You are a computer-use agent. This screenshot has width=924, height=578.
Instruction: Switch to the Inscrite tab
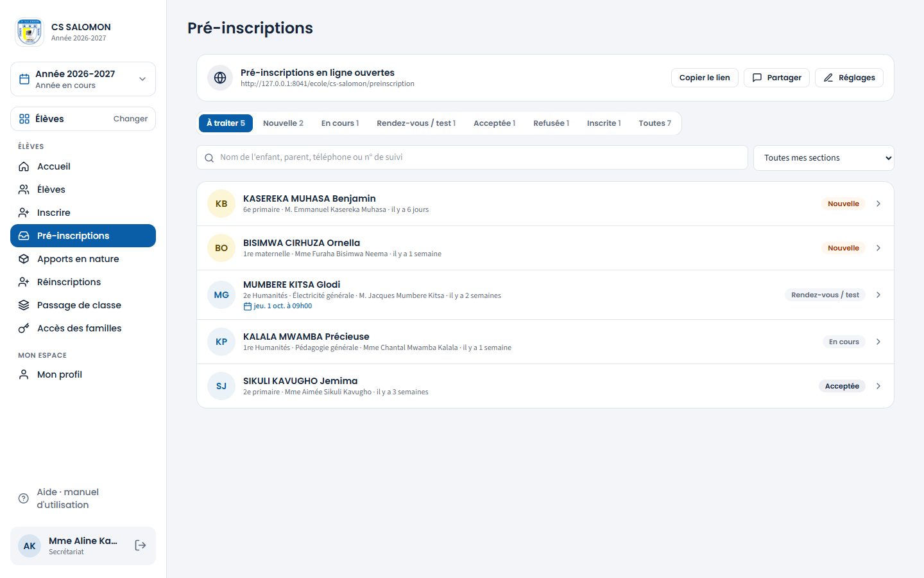point(604,123)
